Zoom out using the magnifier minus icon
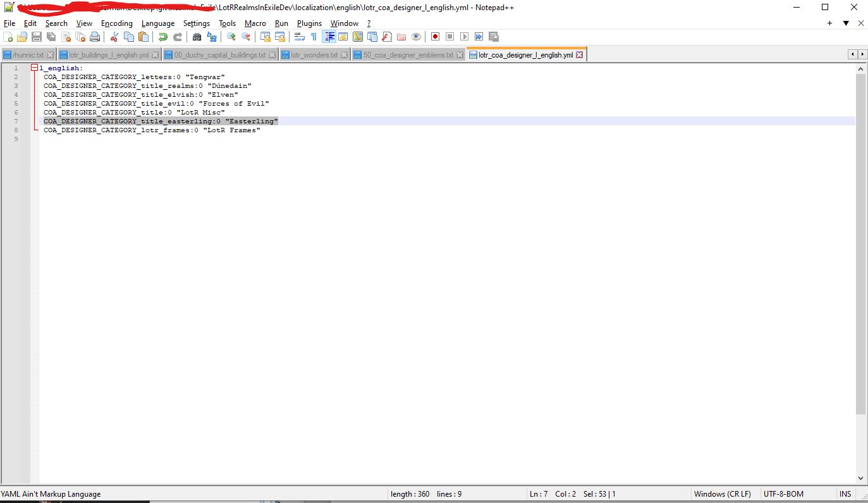Screen dimensions: 868x503 245,37
